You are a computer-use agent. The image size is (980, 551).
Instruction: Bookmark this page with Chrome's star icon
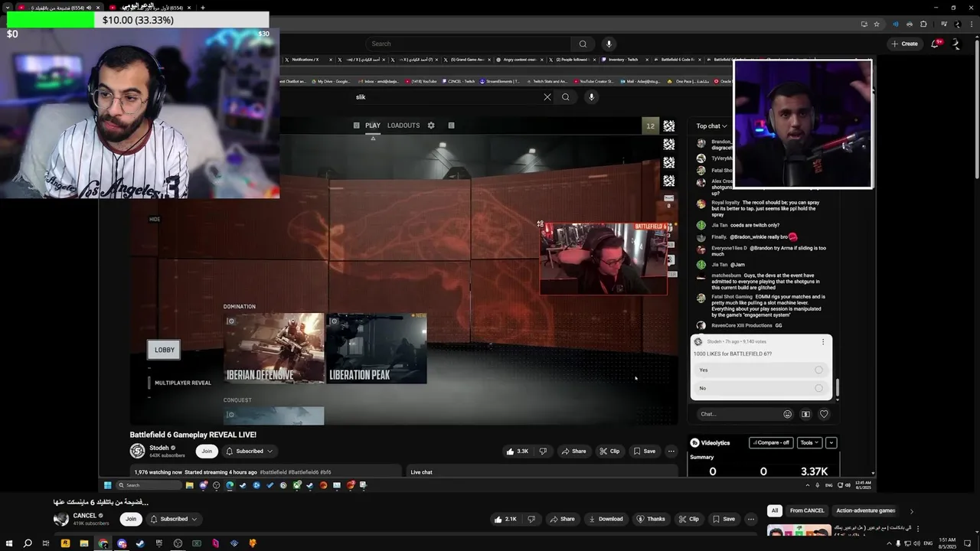point(877,24)
